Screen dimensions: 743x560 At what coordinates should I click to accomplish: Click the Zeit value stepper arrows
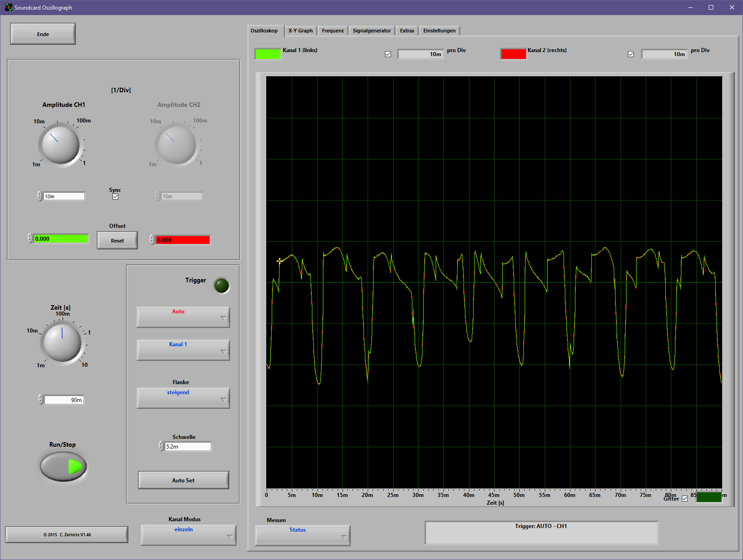click(41, 400)
